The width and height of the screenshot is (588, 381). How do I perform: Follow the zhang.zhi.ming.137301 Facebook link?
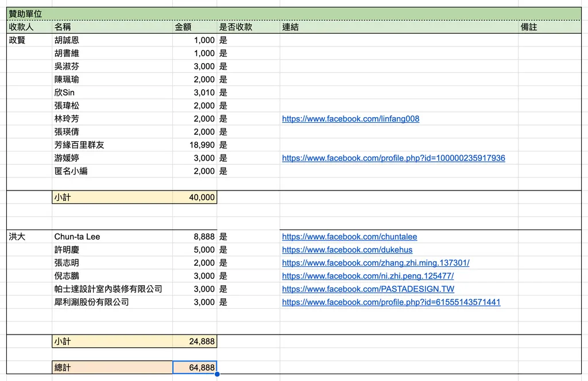[x=376, y=263]
